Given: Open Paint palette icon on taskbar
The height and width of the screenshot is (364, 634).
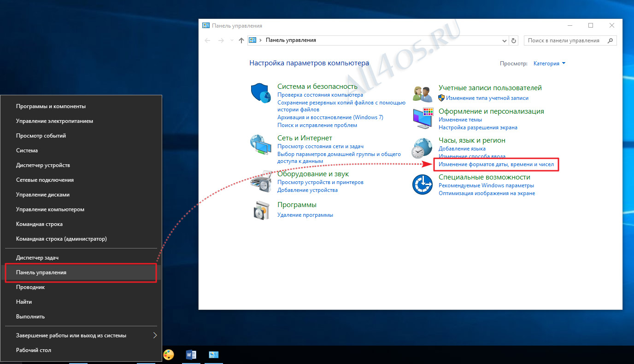Looking at the screenshot, I should (169, 355).
